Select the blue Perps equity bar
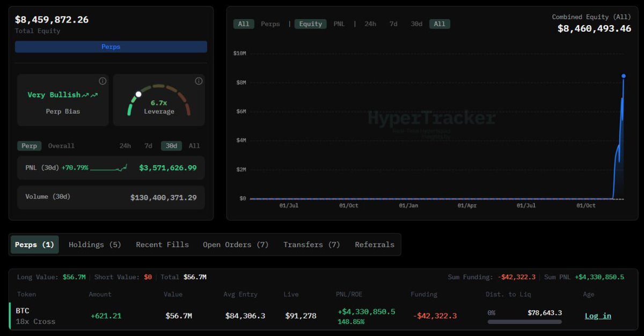Image resolution: width=644 pixels, height=336 pixels. [111, 47]
